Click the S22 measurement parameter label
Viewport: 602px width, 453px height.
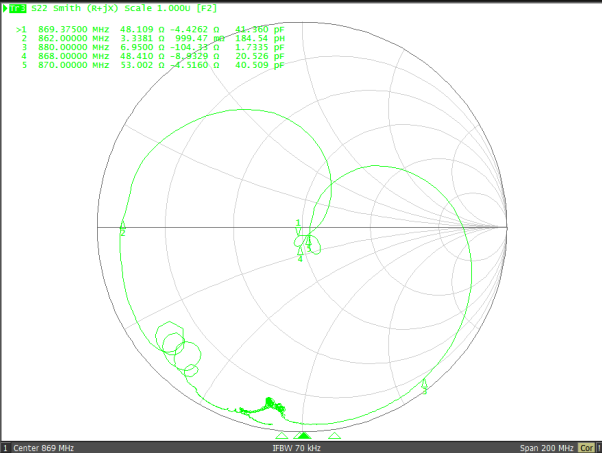pyautogui.click(x=39, y=8)
